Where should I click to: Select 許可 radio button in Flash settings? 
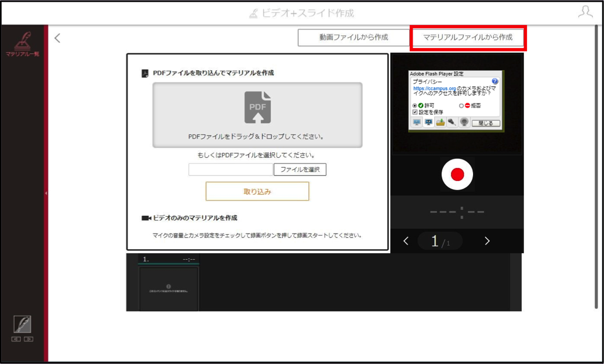point(415,105)
